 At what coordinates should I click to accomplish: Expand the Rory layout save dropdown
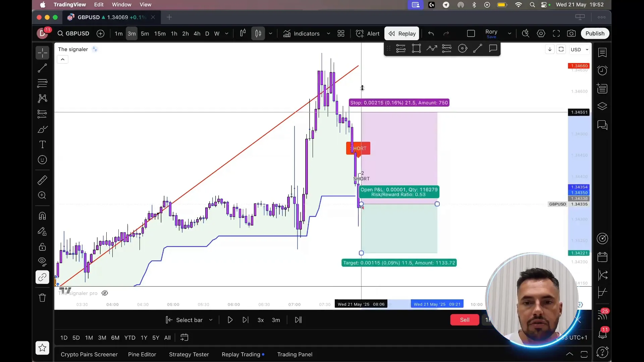point(509,34)
